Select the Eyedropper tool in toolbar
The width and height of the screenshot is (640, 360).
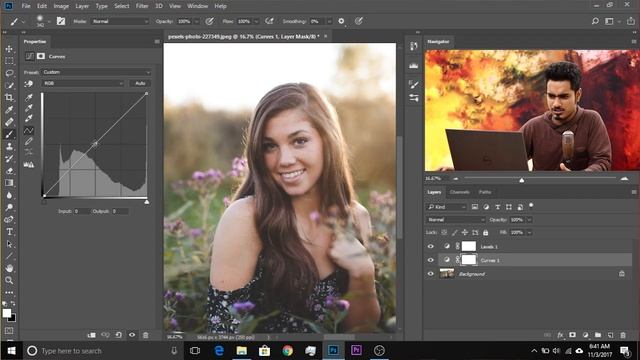pos(9,109)
